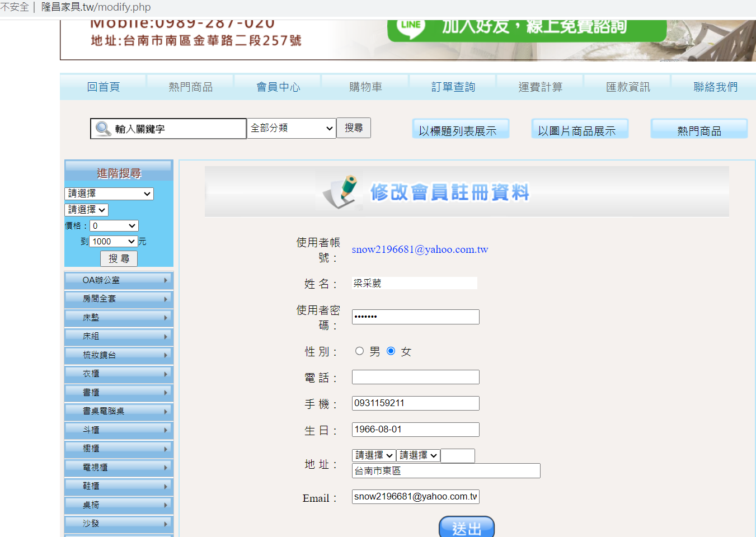Select the 女 gender radio button
This screenshot has width=756, height=537.
point(391,351)
